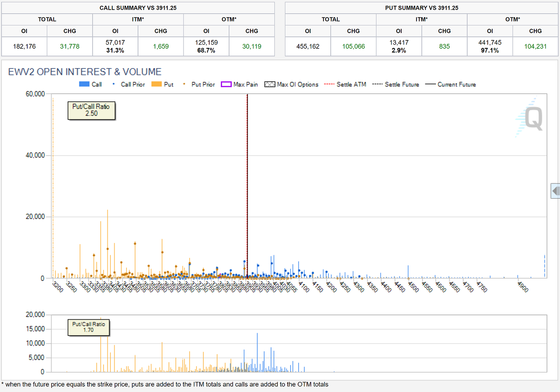
Task: Click the 4900 strike axis label
Action: coord(523,287)
